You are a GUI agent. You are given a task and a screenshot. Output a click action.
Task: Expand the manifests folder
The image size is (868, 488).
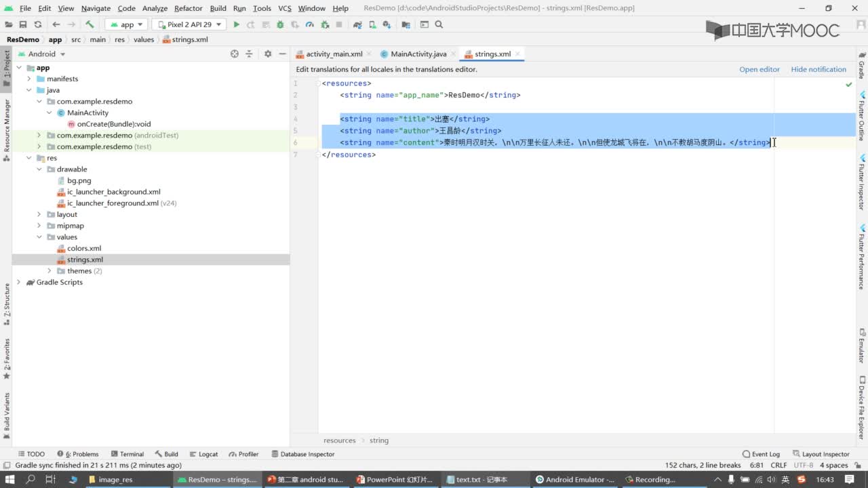29,79
